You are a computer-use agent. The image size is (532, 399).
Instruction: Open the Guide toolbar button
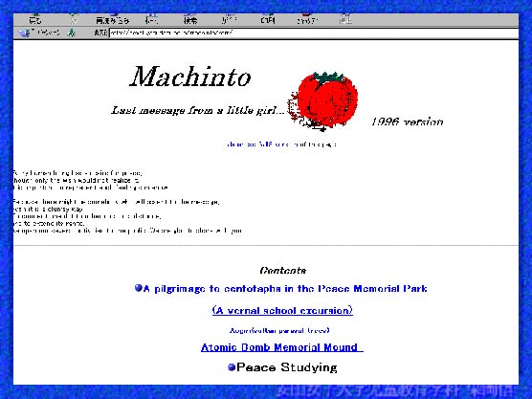click(x=230, y=20)
